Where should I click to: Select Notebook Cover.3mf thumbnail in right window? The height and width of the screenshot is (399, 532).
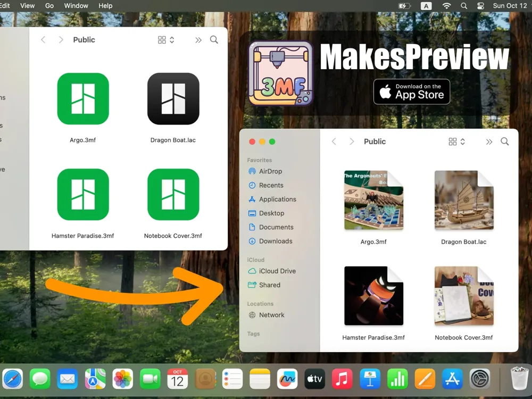(x=464, y=296)
